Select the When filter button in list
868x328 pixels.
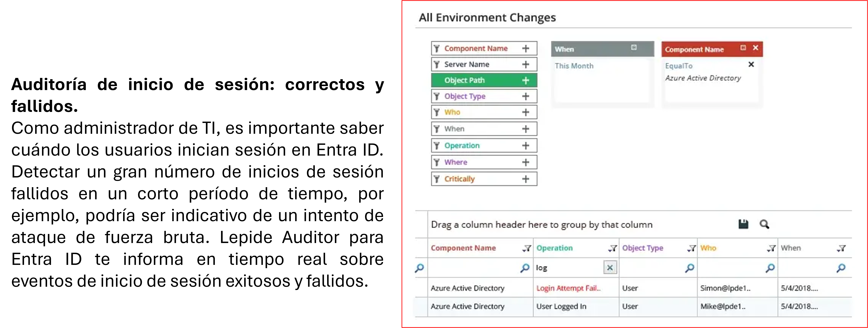(x=484, y=129)
